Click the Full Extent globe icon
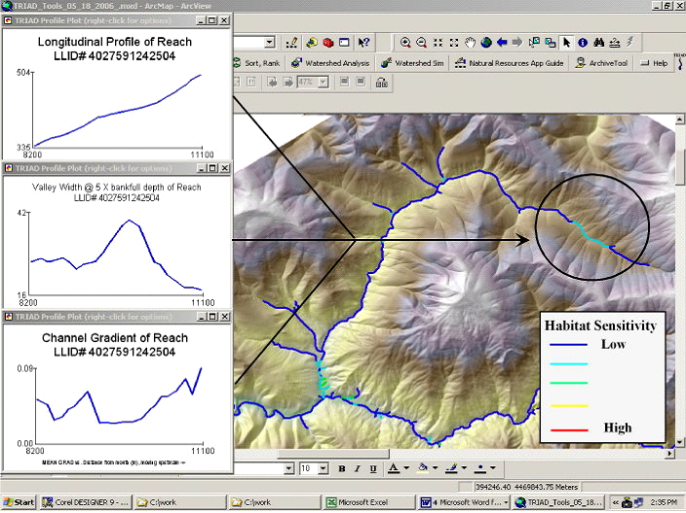This screenshot has width=686, height=513. pyautogui.click(x=486, y=42)
